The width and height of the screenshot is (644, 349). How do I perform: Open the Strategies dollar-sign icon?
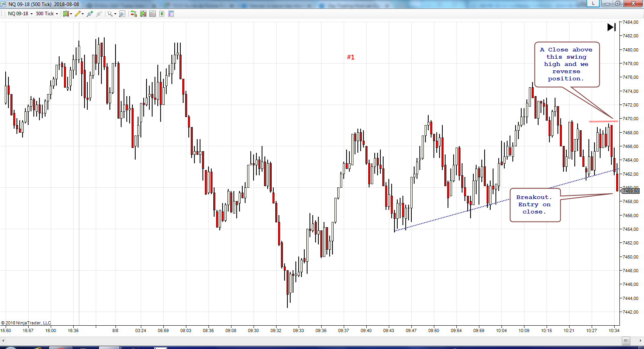(x=162, y=14)
